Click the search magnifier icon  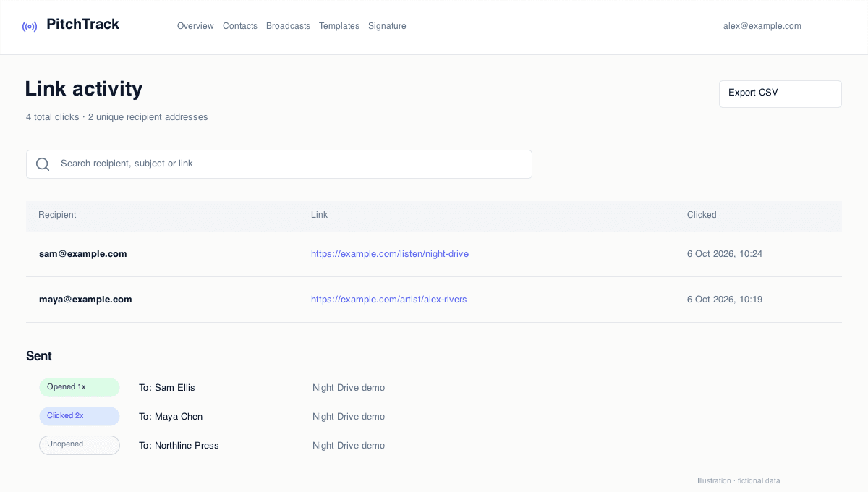click(x=43, y=164)
